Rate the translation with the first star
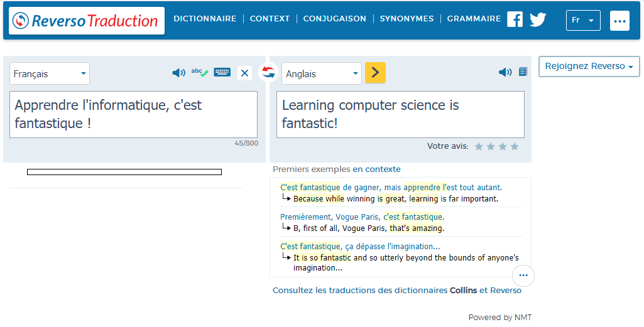Image resolution: width=644 pixels, height=327 pixels. pyautogui.click(x=479, y=146)
